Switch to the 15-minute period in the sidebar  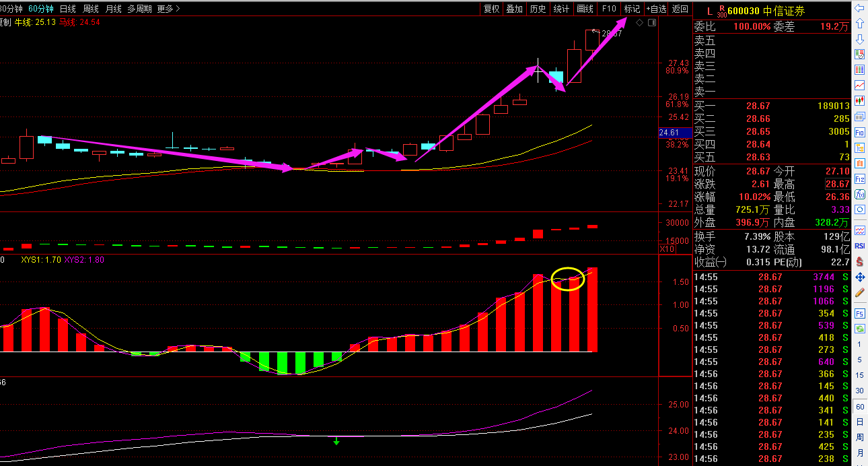(860, 375)
